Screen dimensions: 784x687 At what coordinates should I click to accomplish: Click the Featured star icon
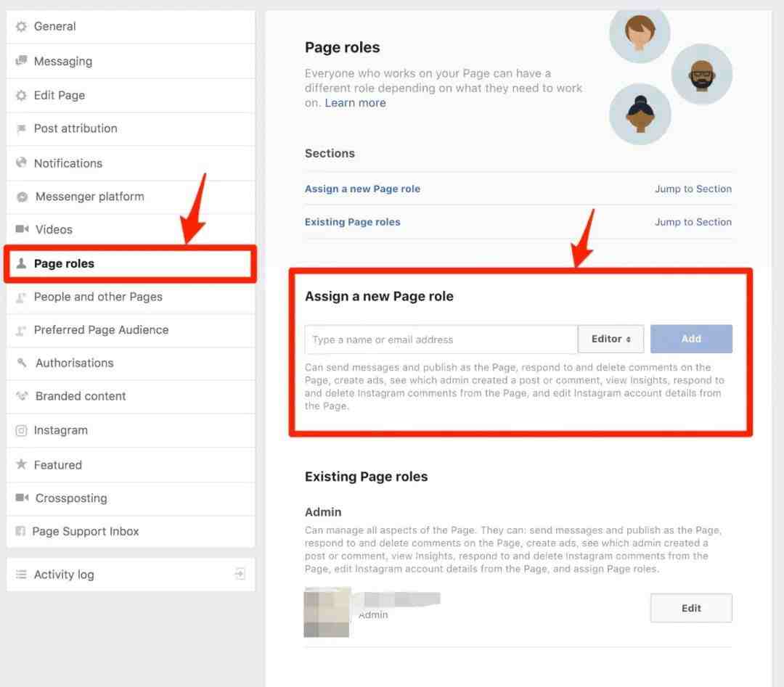click(x=21, y=464)
